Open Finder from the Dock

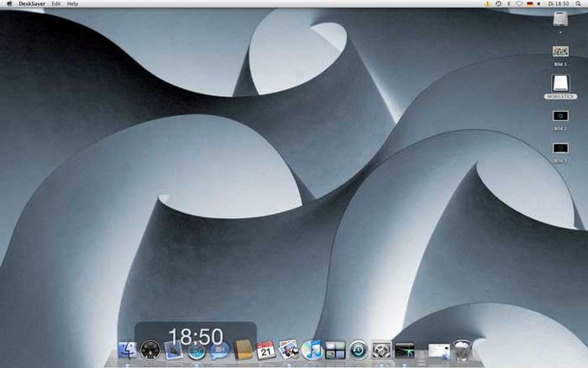127,350
